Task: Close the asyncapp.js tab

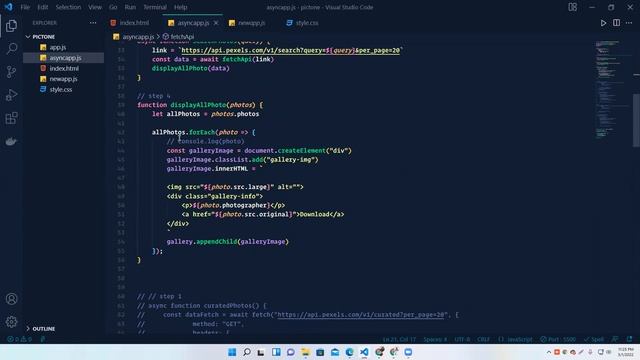Action: [x=216, y=23]
